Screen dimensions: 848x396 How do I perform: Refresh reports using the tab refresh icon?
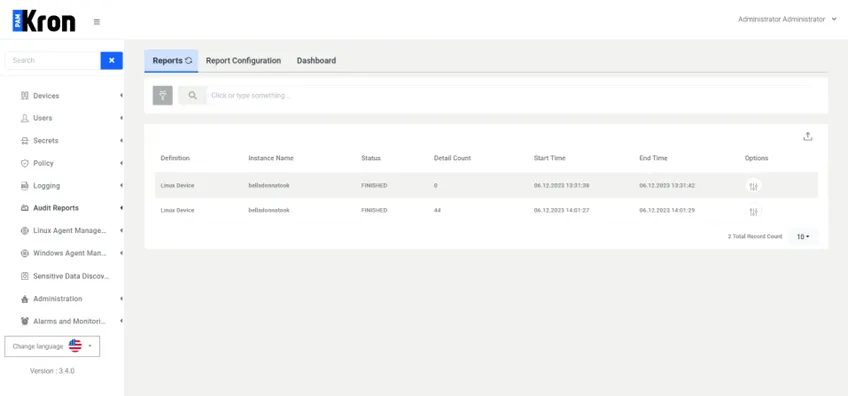(x=189, y=61)
